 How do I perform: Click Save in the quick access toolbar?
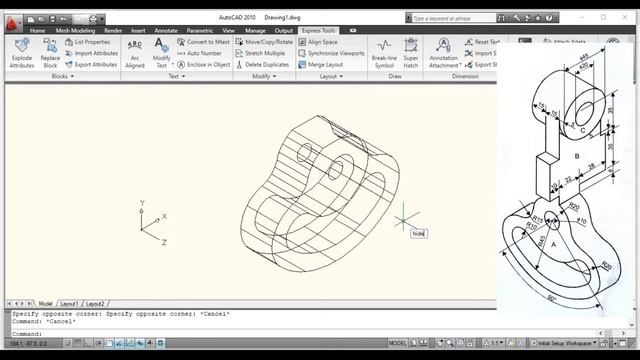click(x=52, y=19)
